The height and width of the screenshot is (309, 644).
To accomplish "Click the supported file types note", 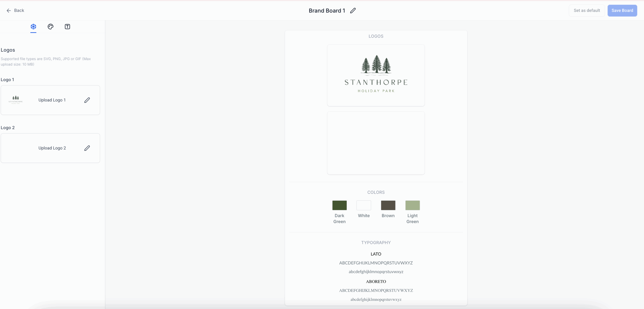I will point(46,61).
